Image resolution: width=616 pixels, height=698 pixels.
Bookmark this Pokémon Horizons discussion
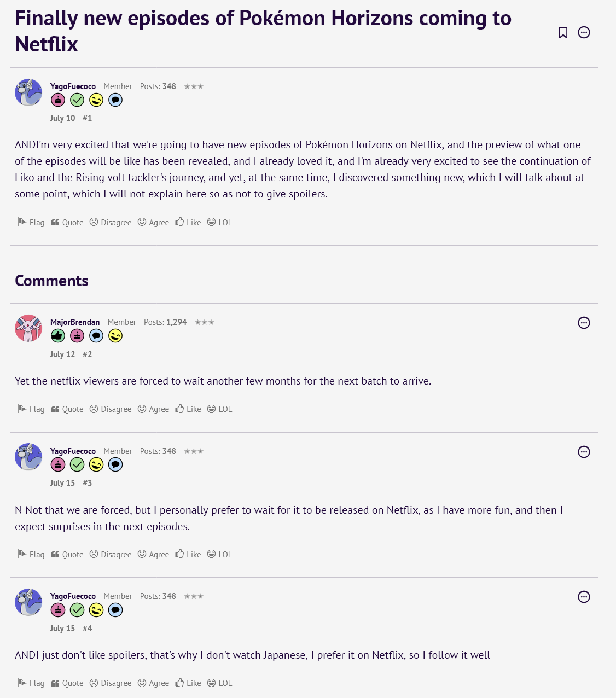coord(563,33)
